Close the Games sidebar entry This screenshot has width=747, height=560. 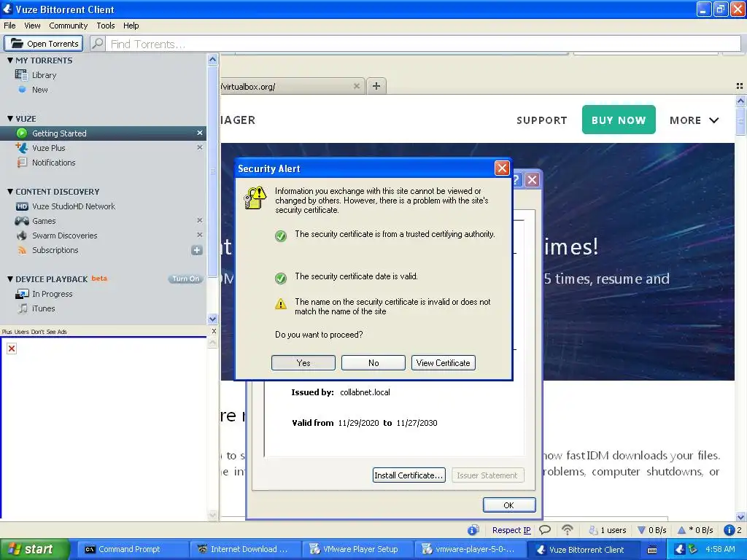tap(200, 220)
